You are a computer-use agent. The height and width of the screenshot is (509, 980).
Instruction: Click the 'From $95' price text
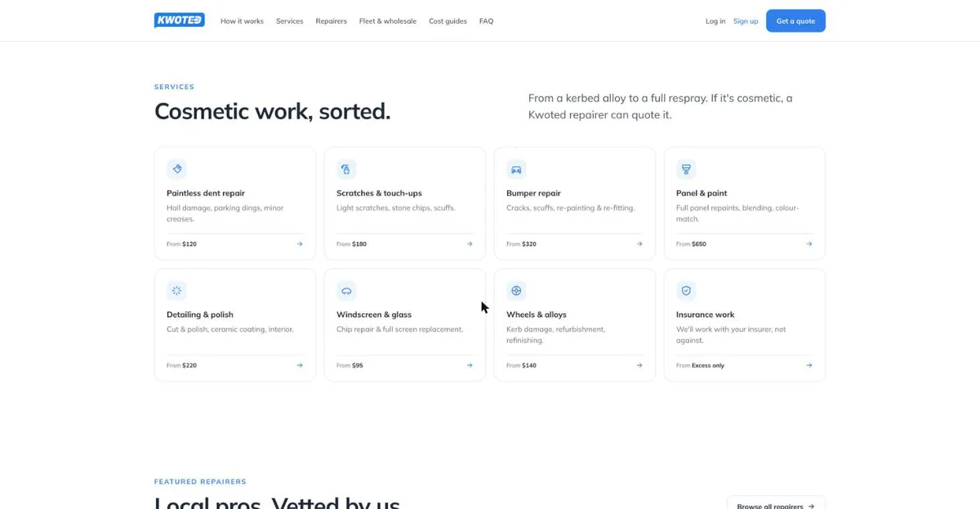350,365
